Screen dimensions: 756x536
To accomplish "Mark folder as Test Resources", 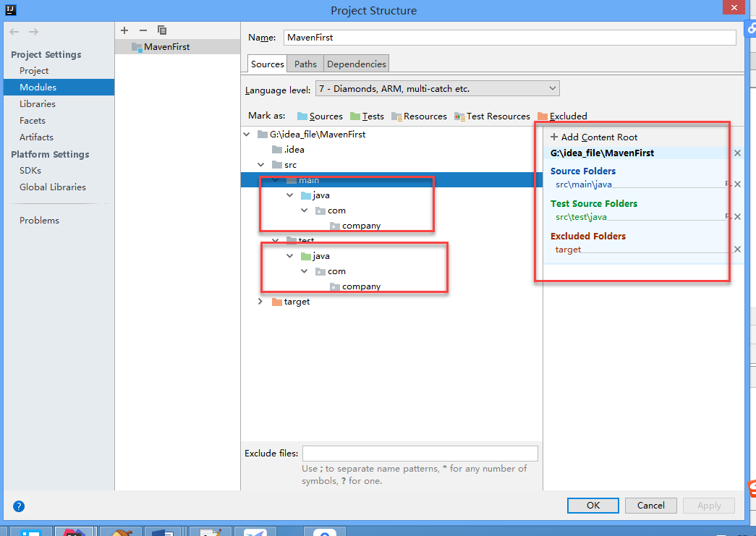I will coord(492,116).
